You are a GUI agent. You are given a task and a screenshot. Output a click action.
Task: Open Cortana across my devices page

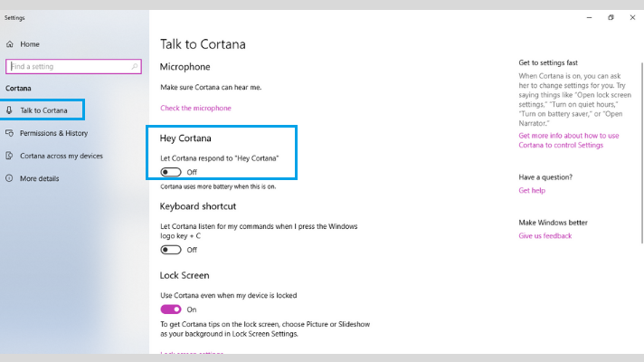click(x=62, y=156)
